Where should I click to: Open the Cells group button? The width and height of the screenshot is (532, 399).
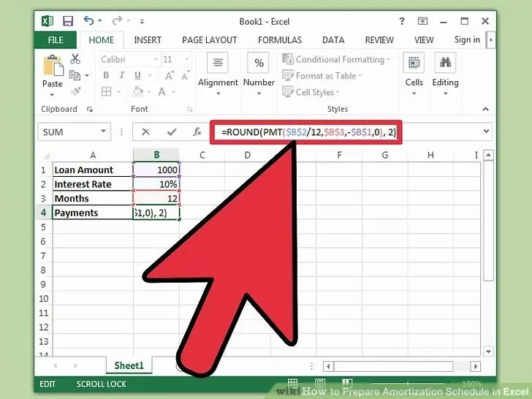click(x=414, y=74)
